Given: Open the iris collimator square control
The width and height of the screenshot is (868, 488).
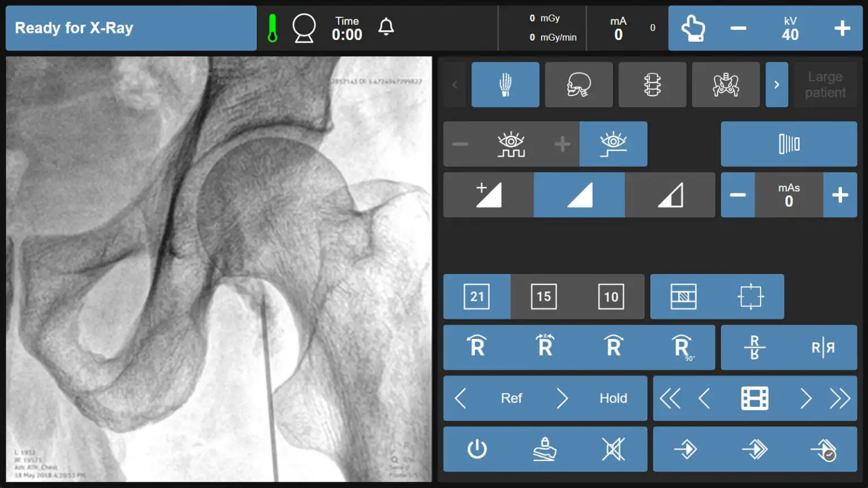Looking at the screenshot, I should (750, 297).
